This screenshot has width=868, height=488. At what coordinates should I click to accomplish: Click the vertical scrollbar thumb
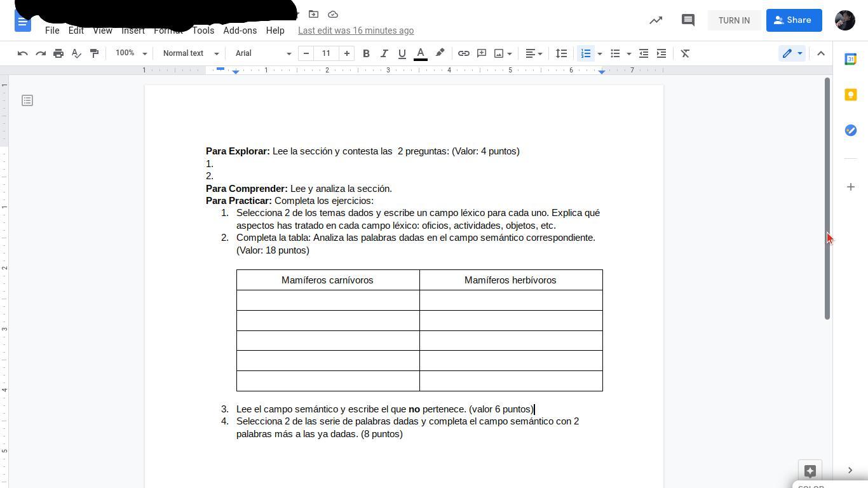pos(827,198)
